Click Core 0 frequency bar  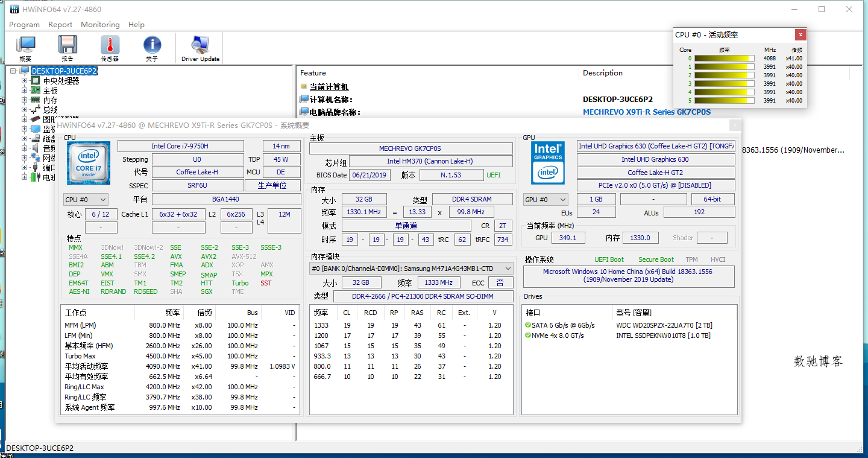pyautogui.click(x=724, y=59)
